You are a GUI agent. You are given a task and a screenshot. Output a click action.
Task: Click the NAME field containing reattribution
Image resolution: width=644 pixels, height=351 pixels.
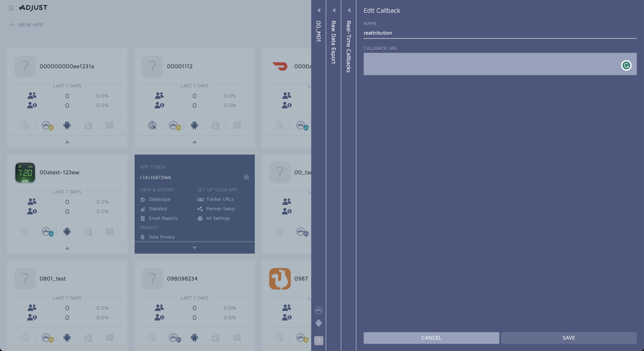pos(438,33)
